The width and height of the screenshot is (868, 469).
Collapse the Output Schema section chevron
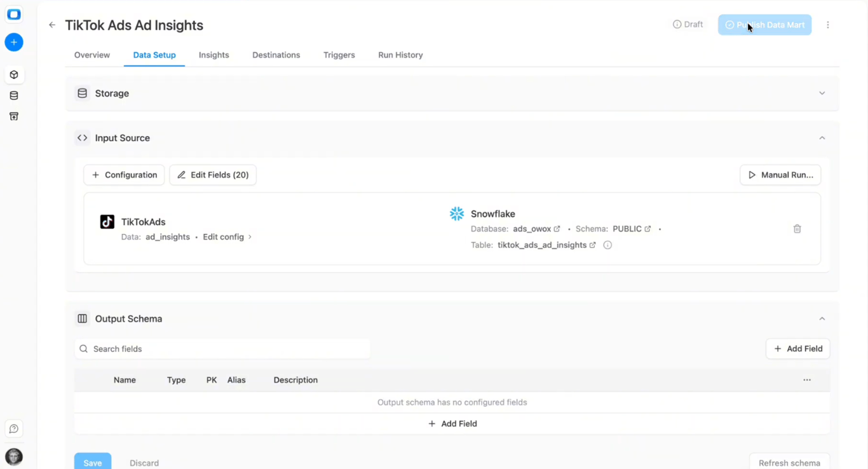click(x=822, y=319)
